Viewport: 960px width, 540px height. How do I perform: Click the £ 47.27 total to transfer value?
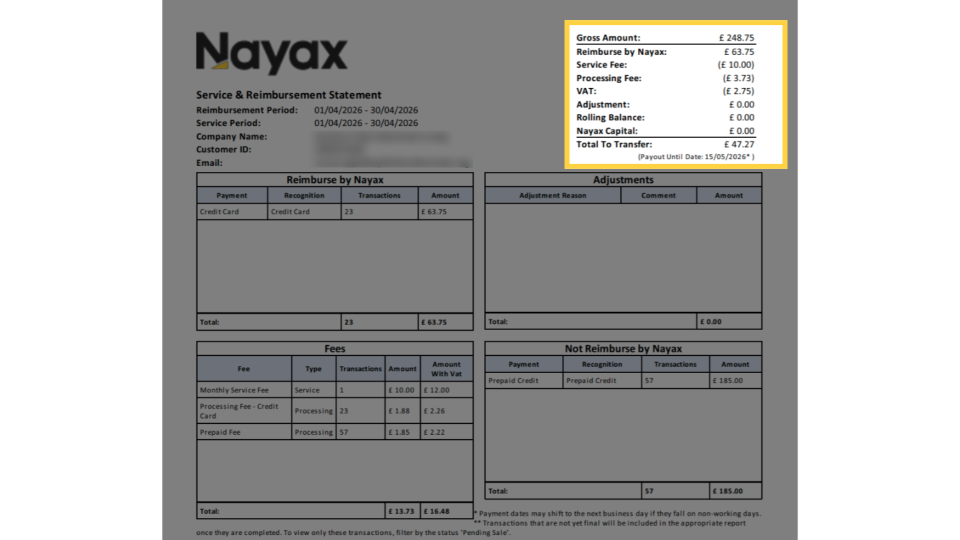(739, 144)
